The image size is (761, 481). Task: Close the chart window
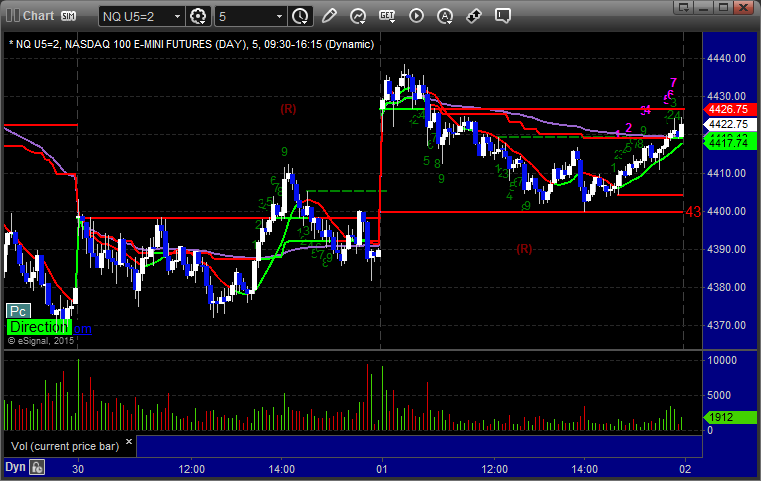743,7
